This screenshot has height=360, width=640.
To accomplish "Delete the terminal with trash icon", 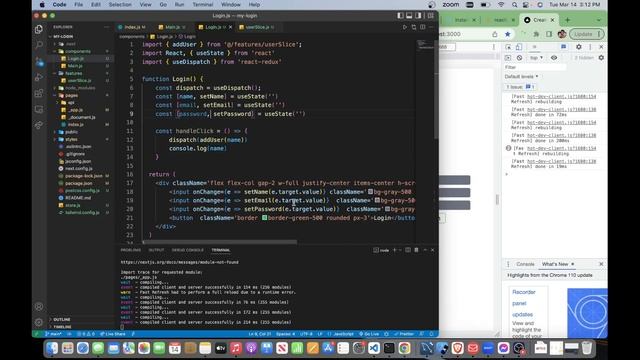I will click(x=416, y=250).
